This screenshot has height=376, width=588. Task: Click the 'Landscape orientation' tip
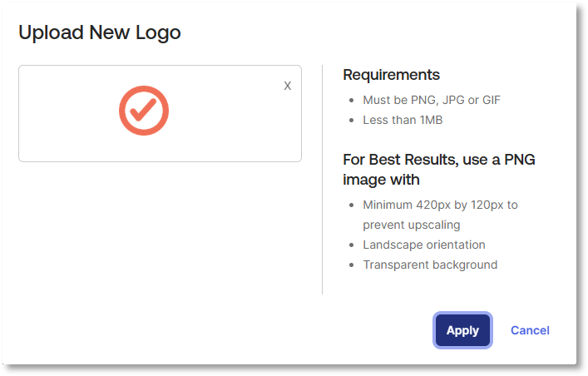(x=424, y=245)
